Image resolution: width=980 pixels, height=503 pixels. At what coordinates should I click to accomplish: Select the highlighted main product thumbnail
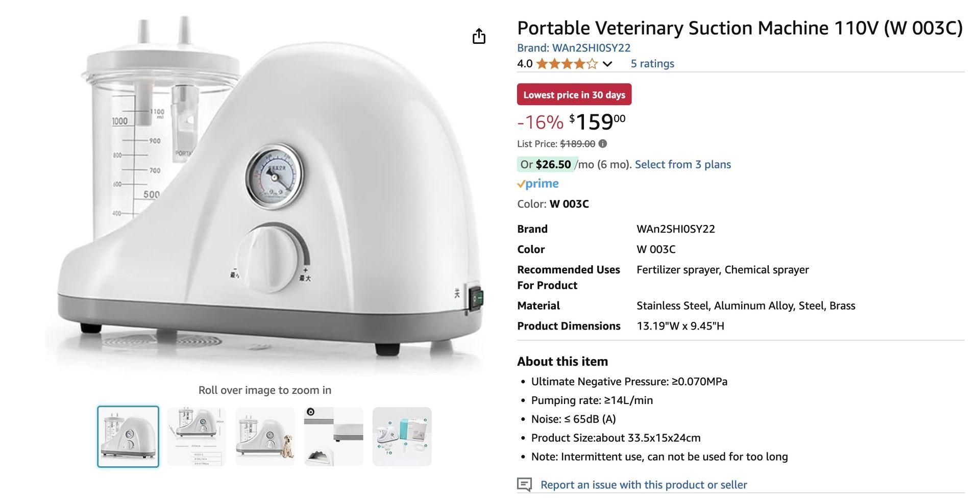tap(128, 436)
